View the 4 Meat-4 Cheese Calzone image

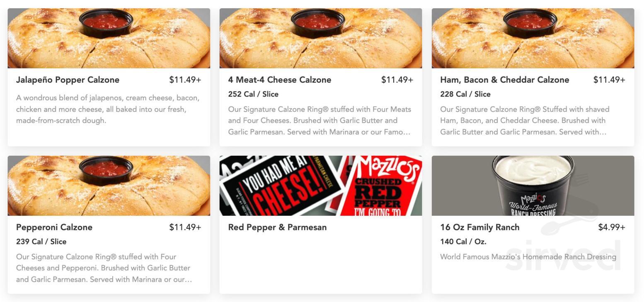[321, 37]
